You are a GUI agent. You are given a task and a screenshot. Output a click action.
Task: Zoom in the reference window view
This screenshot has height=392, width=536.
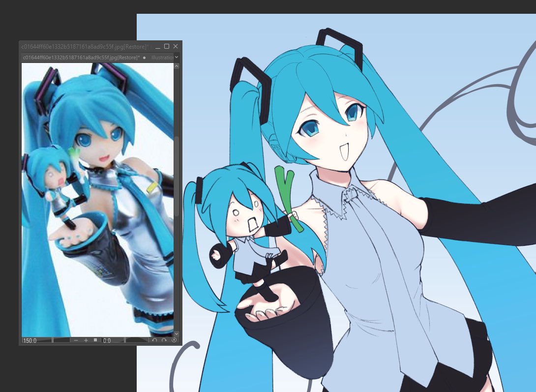click(86, 340)
